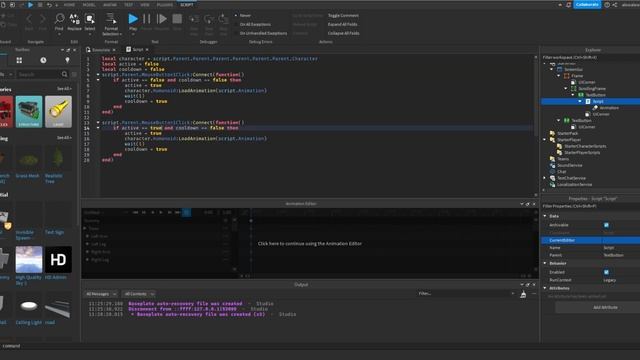This screenshot has width=640, height=360.
Task: Select the High Quality Sky thumbnail
Action: 29,260
